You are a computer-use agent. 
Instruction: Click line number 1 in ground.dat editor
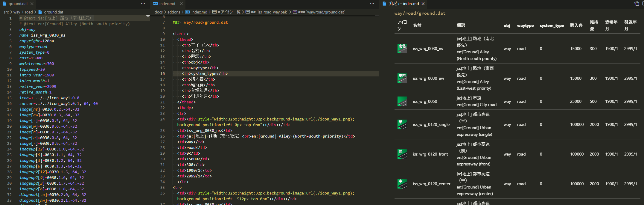tap(10, 18)
